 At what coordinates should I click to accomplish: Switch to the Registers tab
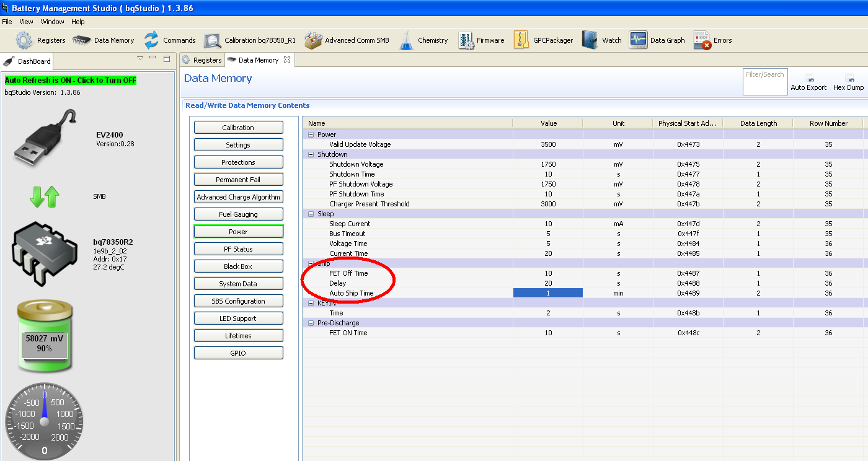201,60
